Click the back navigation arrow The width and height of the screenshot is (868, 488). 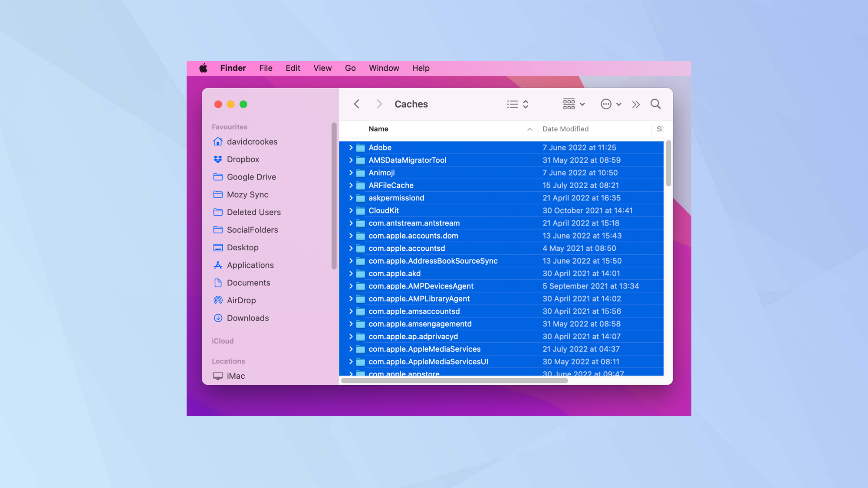click(356, 104)
